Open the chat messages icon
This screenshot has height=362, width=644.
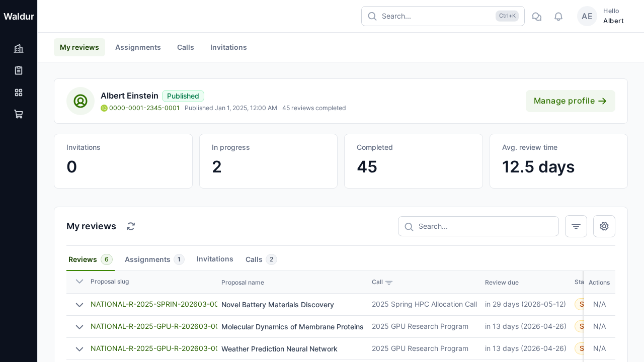click(x=537, y=17)
